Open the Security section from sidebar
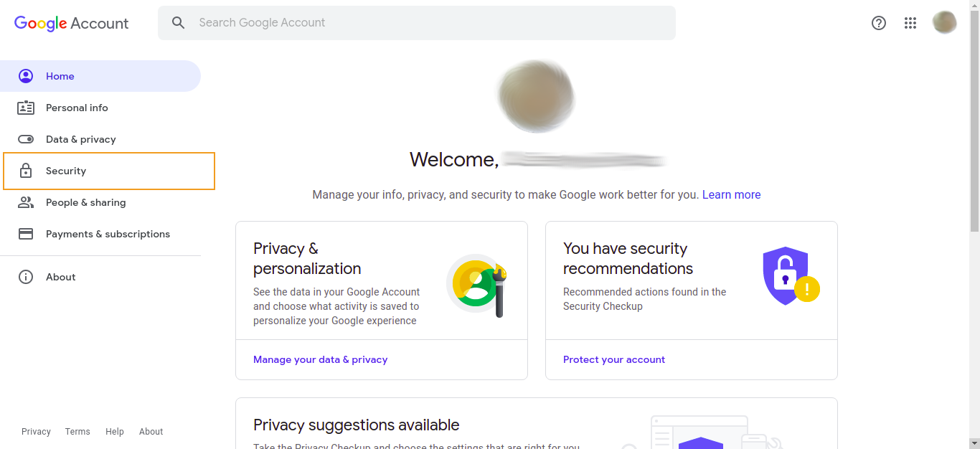 65,171
